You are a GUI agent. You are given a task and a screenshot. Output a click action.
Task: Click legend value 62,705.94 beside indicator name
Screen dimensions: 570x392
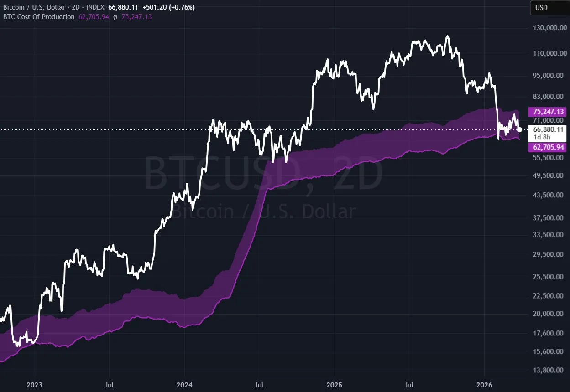[x=93, y=17]
